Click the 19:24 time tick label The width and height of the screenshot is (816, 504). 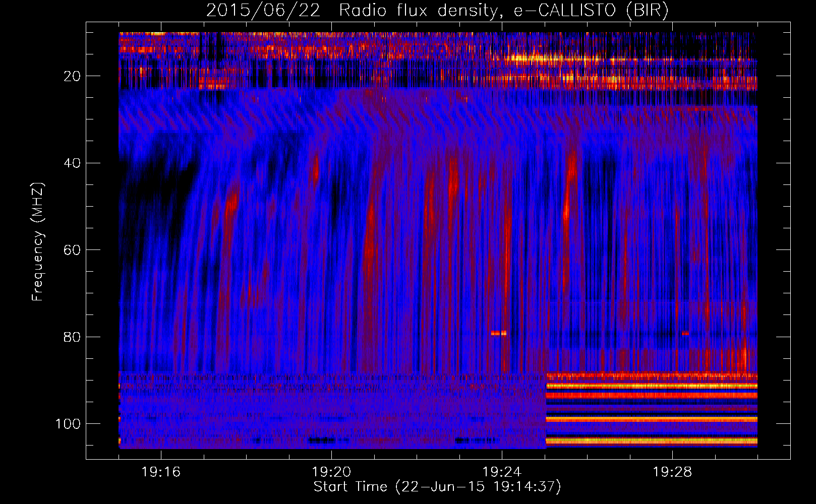[x=502, y=472]
